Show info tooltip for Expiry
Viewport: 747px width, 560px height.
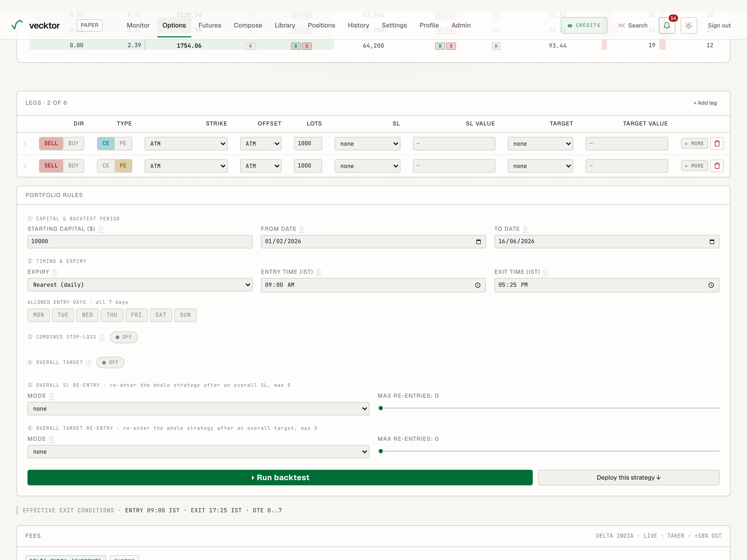[x=55, y=272]
